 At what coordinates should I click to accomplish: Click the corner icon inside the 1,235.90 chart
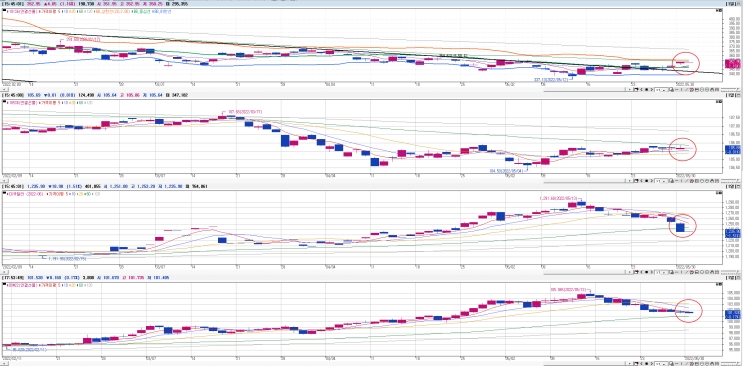pos(719,192)
